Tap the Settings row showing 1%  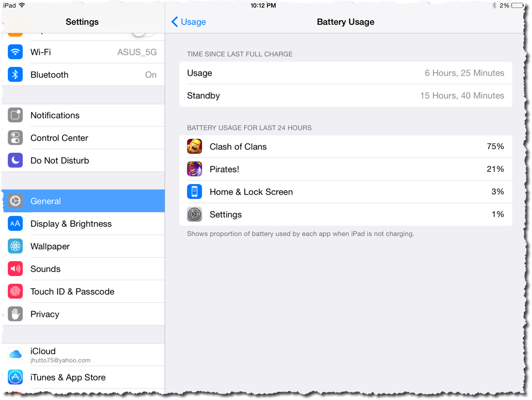(x=346, y=214)
